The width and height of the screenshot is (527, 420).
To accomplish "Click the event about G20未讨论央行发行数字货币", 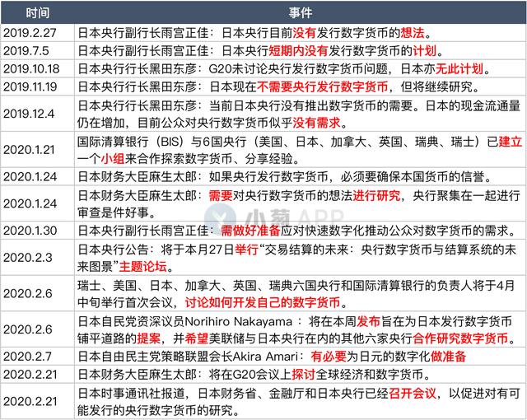I will pyautogui.click(x=301, y=69).
